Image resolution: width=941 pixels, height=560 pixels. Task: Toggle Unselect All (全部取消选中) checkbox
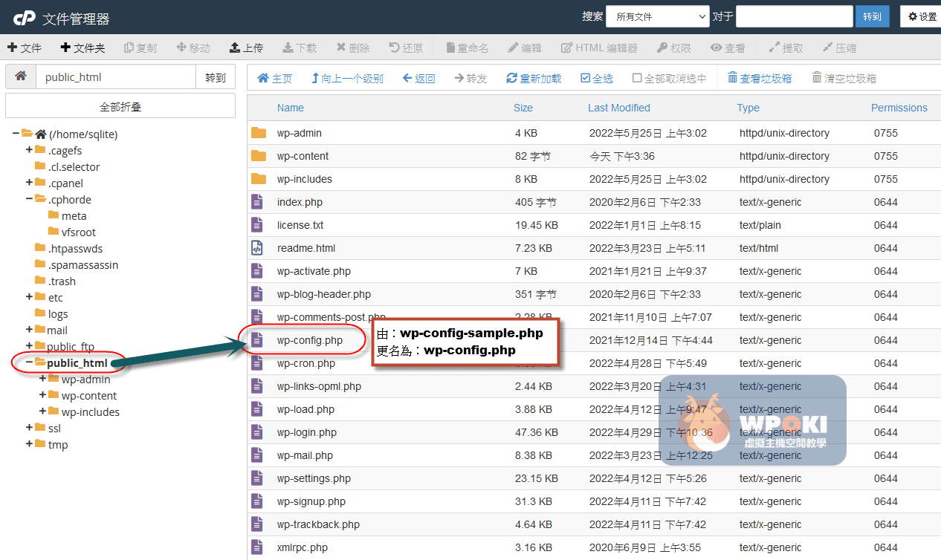point(637,78)
